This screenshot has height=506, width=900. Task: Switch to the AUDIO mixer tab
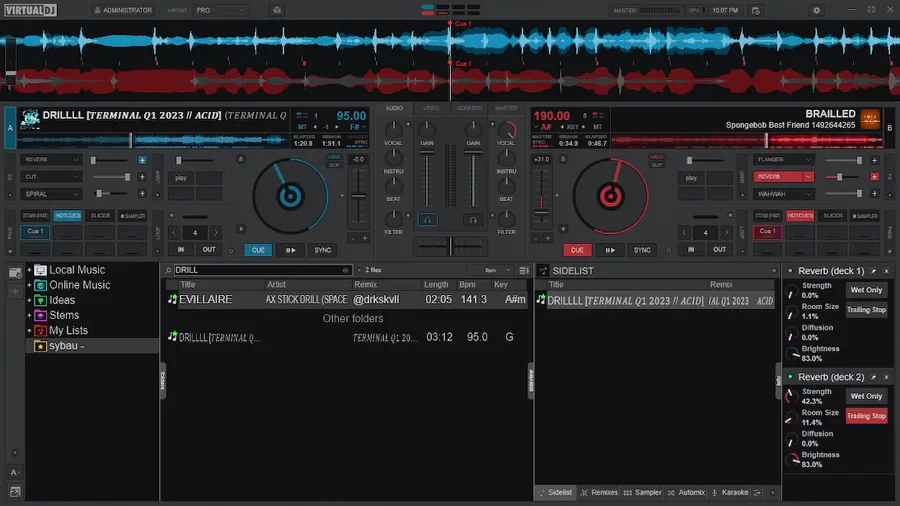(x=394, y=108)
